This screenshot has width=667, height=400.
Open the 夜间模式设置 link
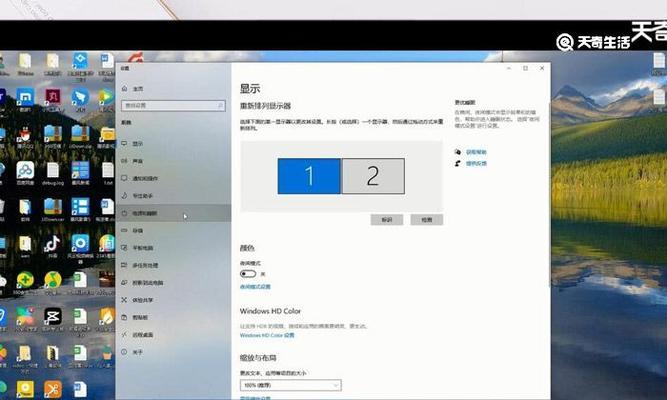tap(255, 287)
